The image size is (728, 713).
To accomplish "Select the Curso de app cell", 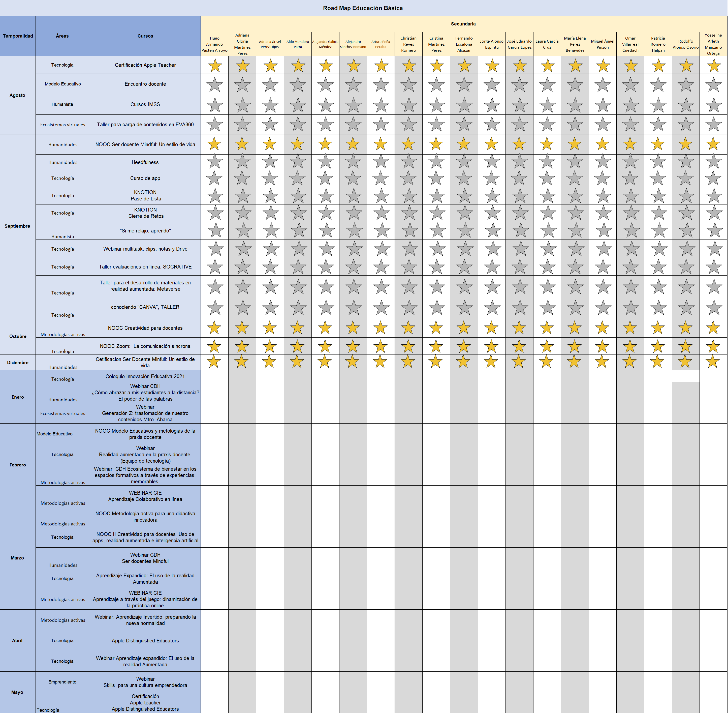I will click(x=145, y=178).
